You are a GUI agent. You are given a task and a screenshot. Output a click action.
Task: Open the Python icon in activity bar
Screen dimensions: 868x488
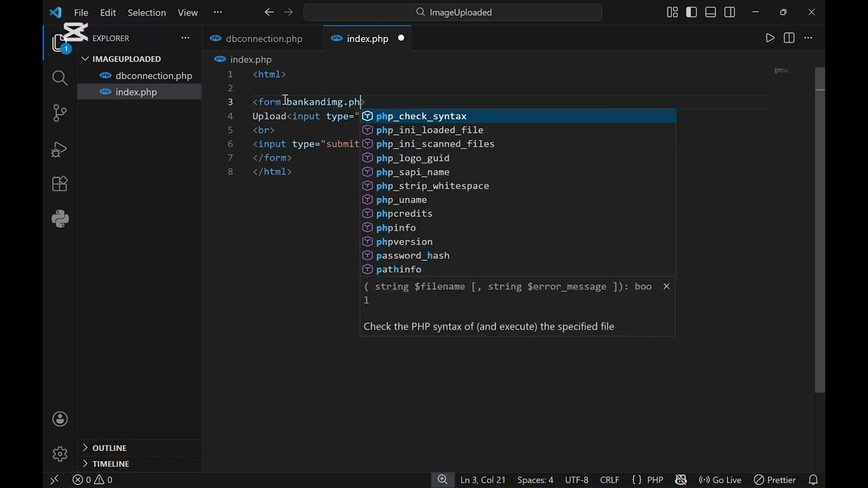[60, 219]
